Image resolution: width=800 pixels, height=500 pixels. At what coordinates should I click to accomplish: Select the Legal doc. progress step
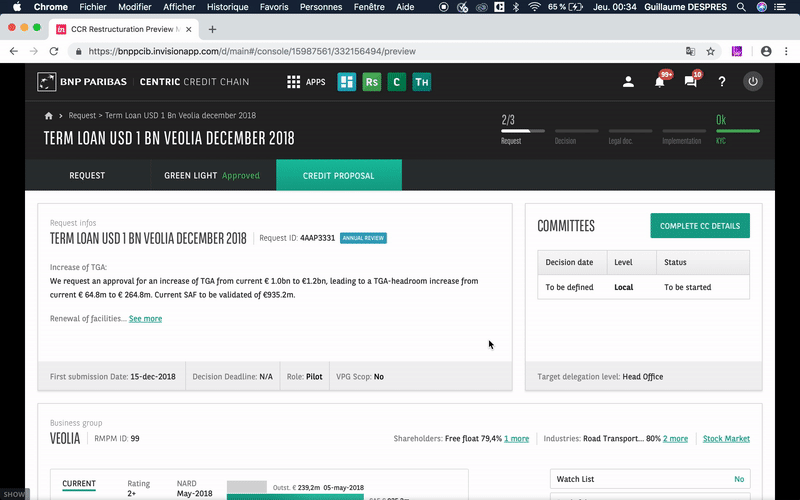(630, 135)
